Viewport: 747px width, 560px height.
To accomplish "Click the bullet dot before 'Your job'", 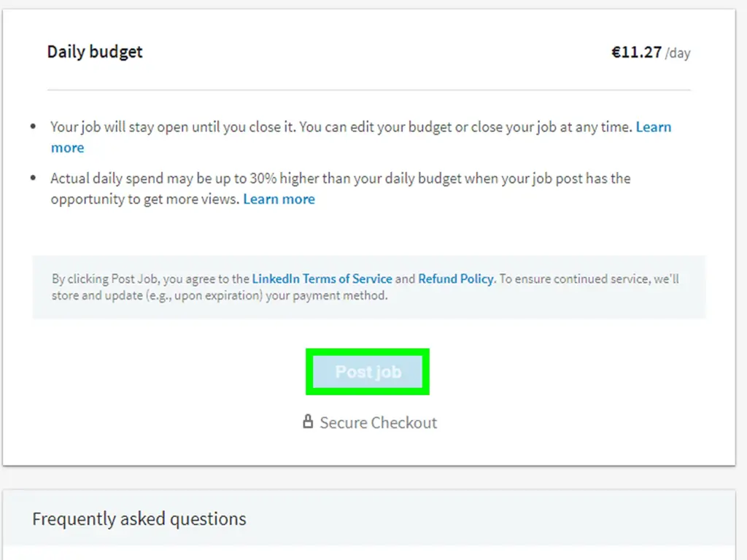I will (34, 127).
